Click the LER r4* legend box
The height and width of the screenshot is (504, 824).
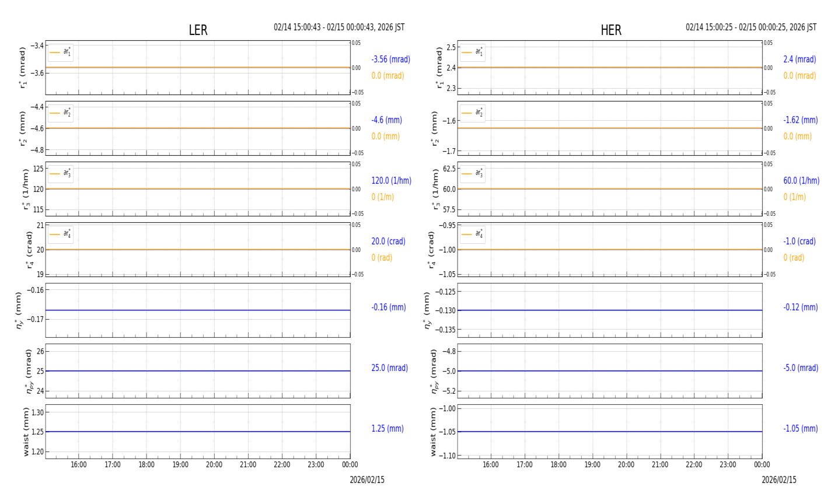click(x=61, y=235)
